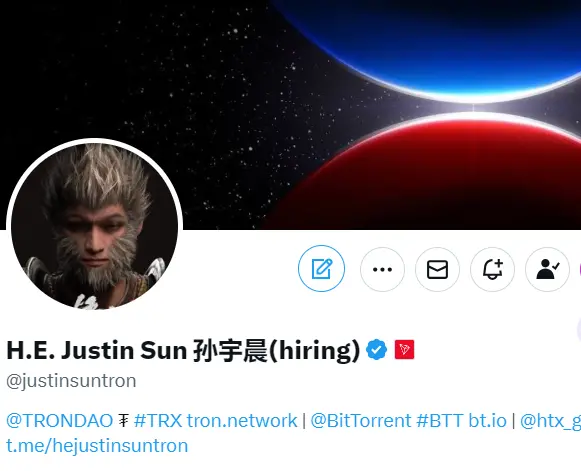Visit the bt.io link
This screenshot has height=471, width=581.
click(x=487, y=421)
